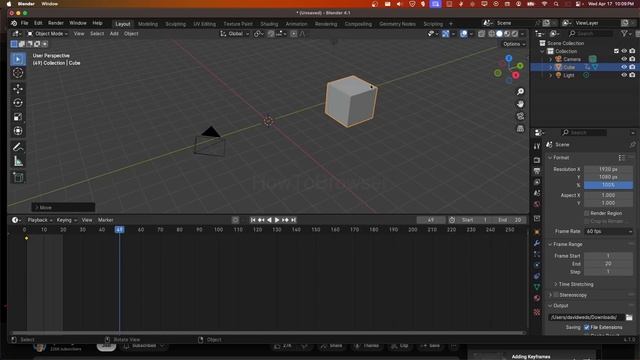Open the Add menu in viewport header
The image size is (640, 360).
tap(114, 33)
